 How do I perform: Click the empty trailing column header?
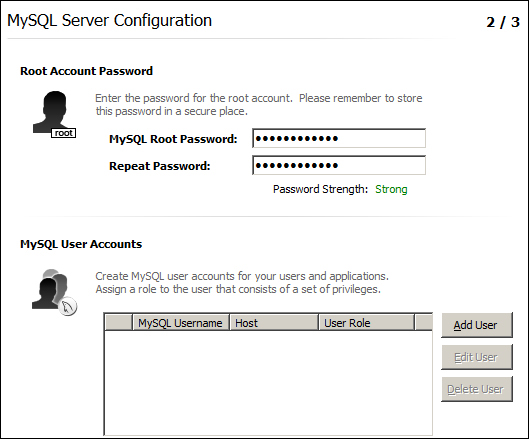[424, 323]
